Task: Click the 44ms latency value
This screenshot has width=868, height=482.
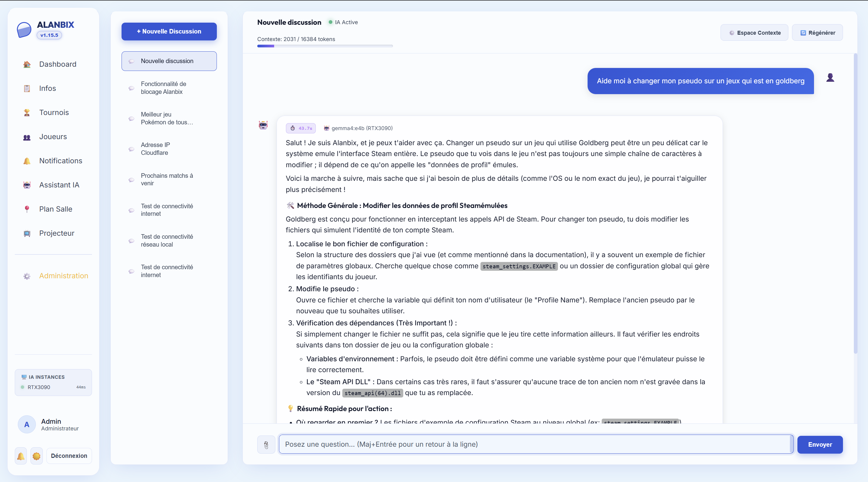Action: tap(81, 387)
